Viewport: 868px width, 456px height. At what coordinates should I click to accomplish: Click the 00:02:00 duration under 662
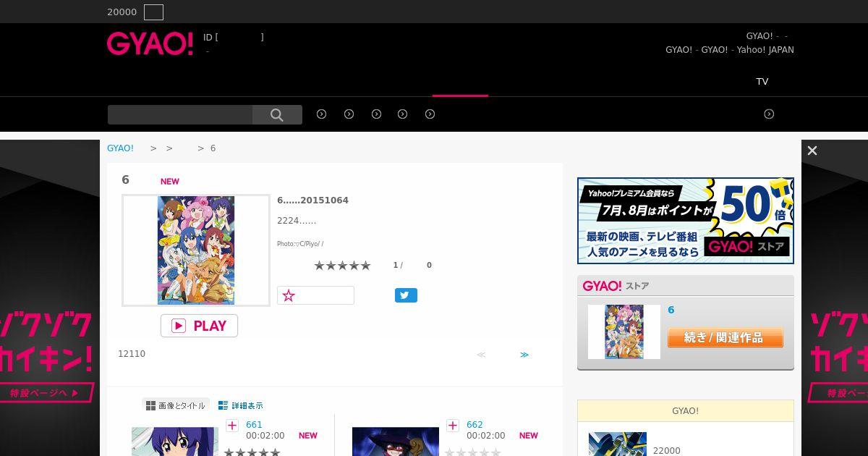click(485, 436)
